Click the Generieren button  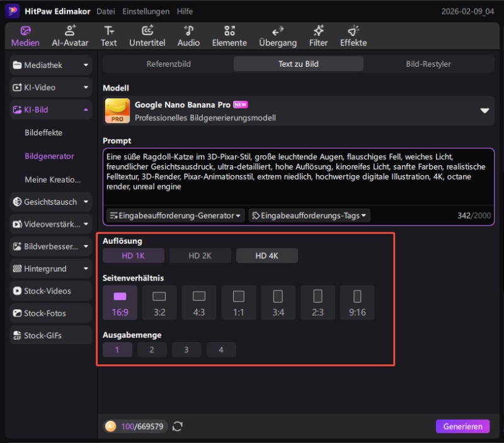pos(462,427)
